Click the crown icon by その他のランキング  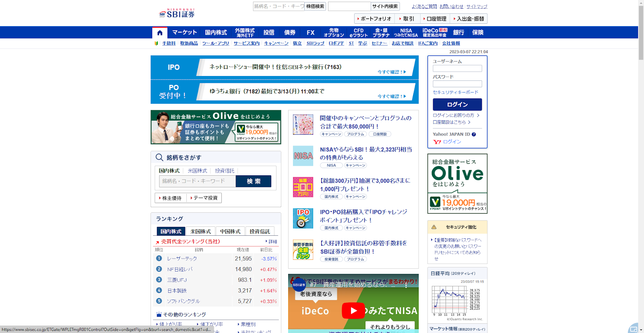pyautogui.click(x=159, y=314)
